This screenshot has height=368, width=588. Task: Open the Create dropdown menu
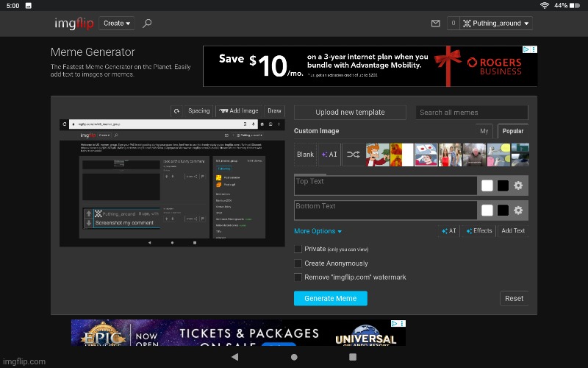click(x=117, y=24)
